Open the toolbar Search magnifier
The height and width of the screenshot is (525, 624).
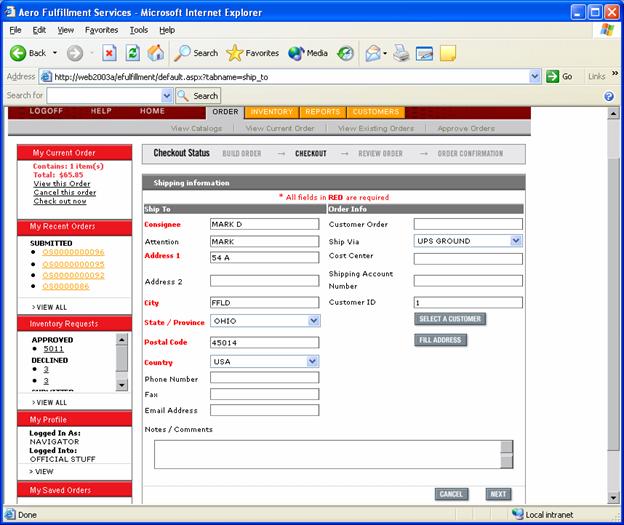pos(182,53)
